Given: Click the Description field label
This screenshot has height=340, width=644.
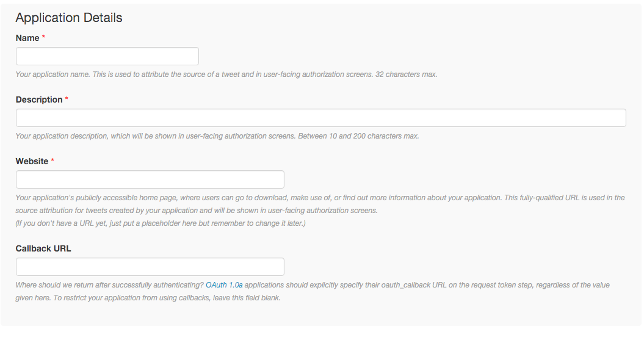Looking at the screenshot, I should (39, 99).
